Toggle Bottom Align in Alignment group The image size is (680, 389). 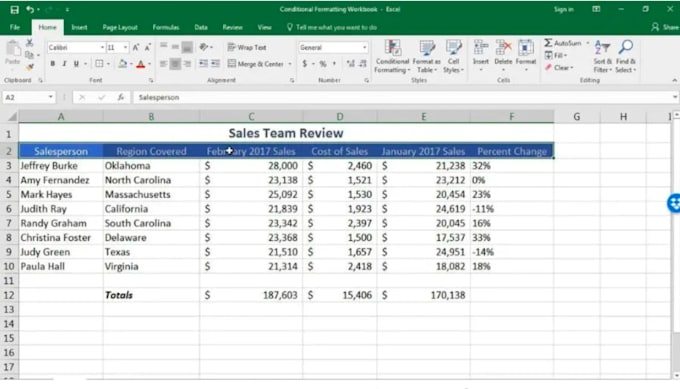[x=187, y=47]
